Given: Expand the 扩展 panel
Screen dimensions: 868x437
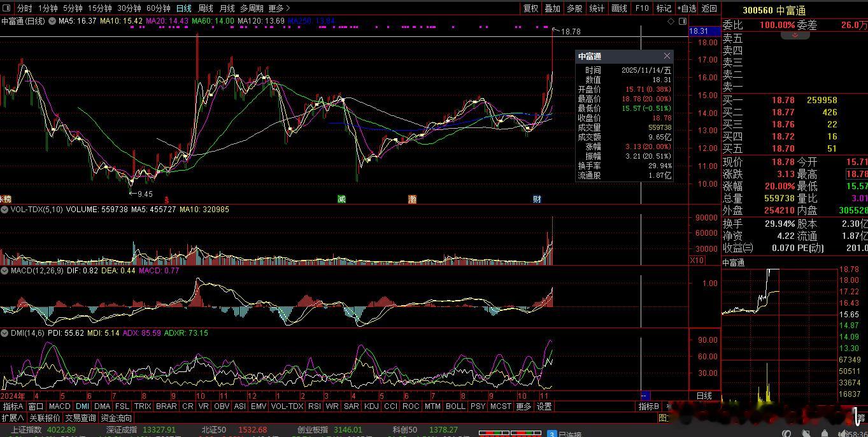Looking at the screenshot, I should (x=13, y=418).
